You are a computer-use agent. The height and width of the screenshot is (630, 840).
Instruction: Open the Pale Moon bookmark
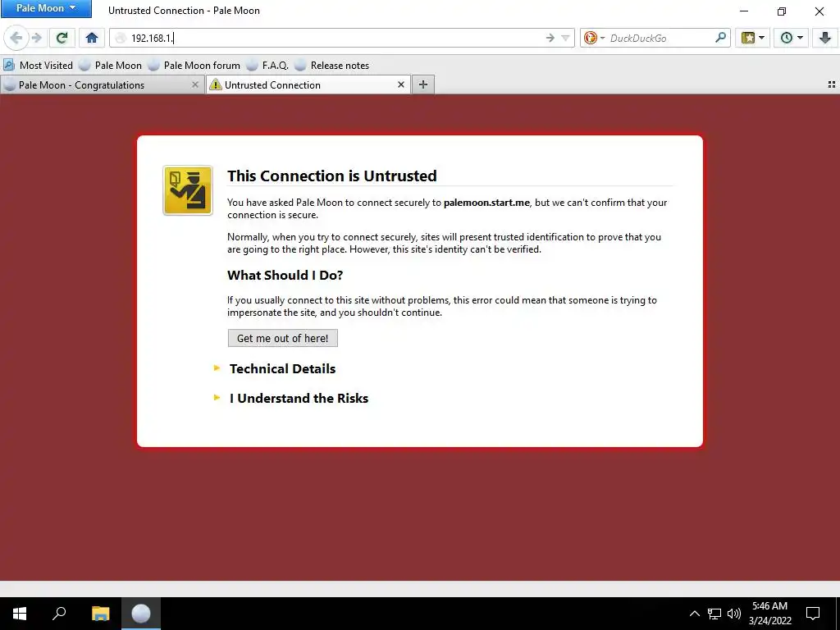click(111, 66)
